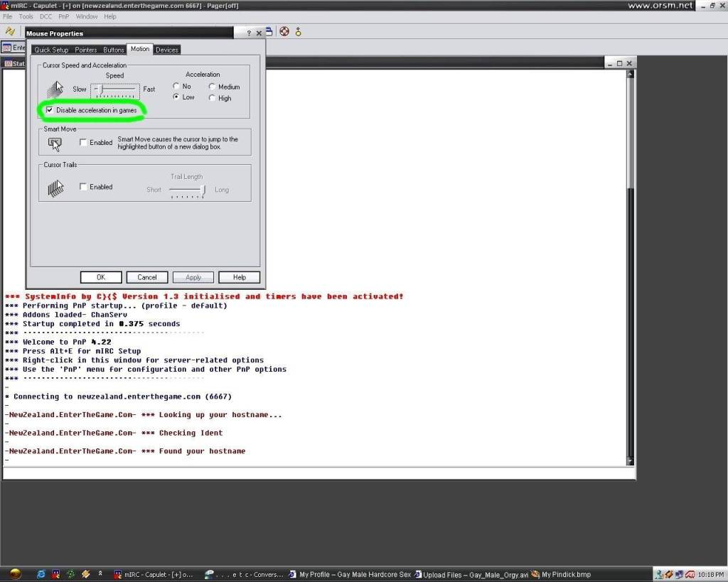
Task: Click the red icon in system tray
Action: [x=690, y=575]
